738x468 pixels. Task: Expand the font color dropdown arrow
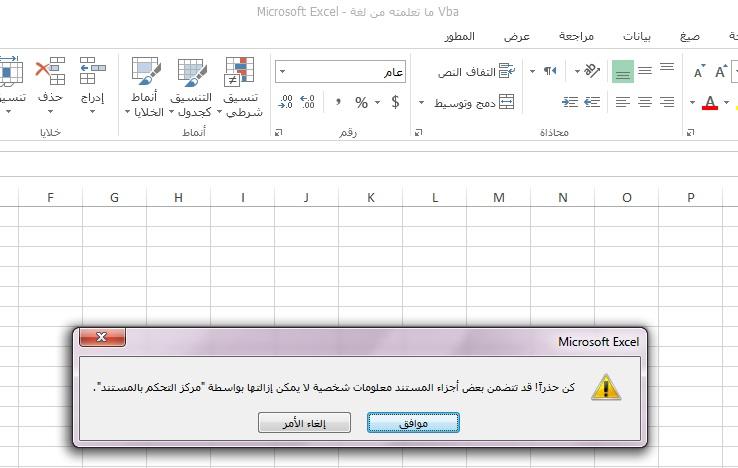(692, 102)
